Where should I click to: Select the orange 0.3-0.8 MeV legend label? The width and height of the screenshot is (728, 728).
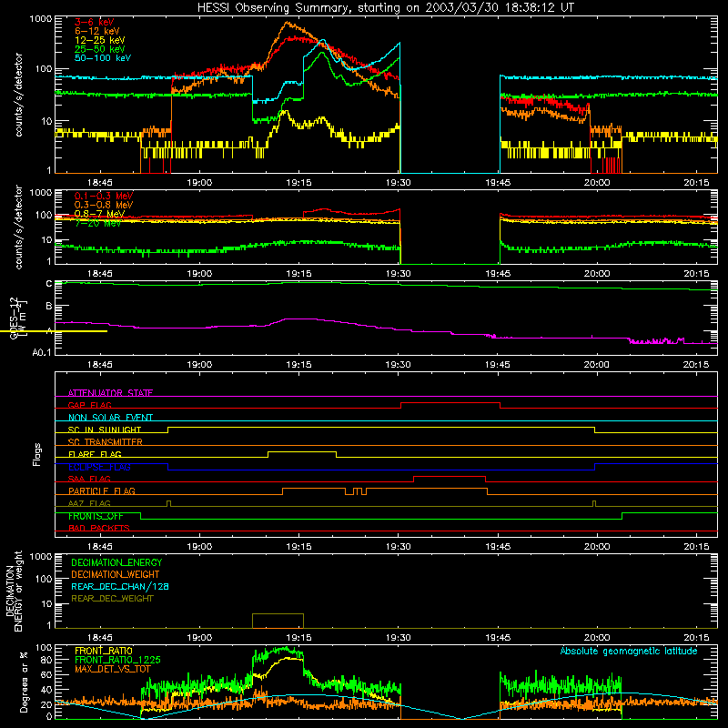pos(104,205)
